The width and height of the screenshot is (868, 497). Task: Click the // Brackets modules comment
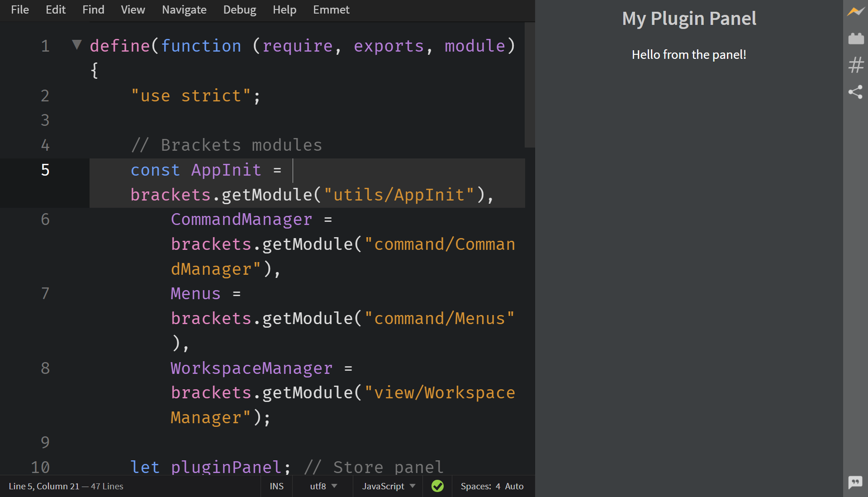227,145
